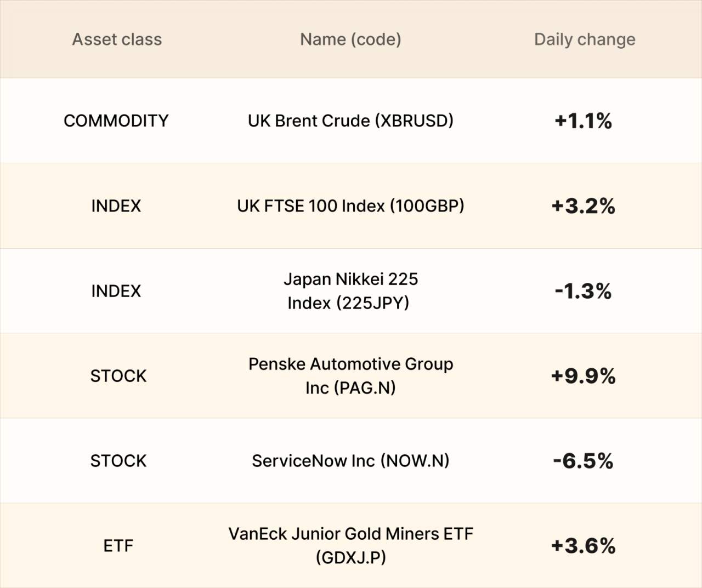Screen dimensions: 702x588
Task: Open ServiceNow Inc (NOW.N) entry
Action: (350, 461)
